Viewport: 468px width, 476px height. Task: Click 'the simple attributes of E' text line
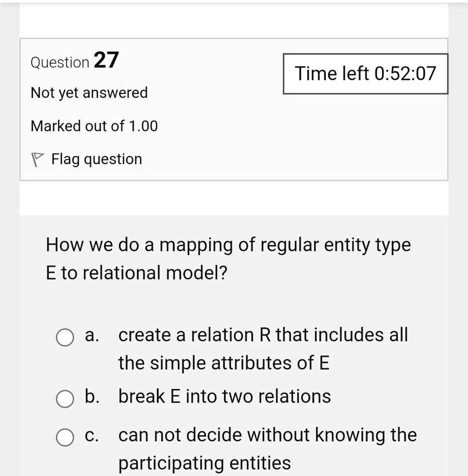[x=224, y=363]
